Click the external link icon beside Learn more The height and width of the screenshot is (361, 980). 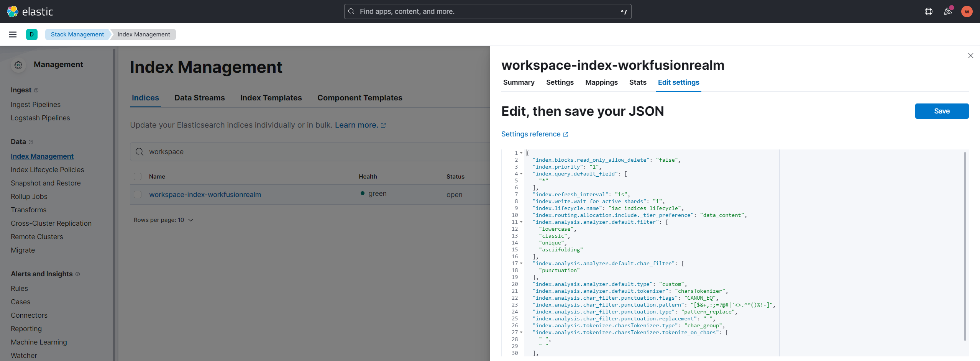(x=383, y=125)
